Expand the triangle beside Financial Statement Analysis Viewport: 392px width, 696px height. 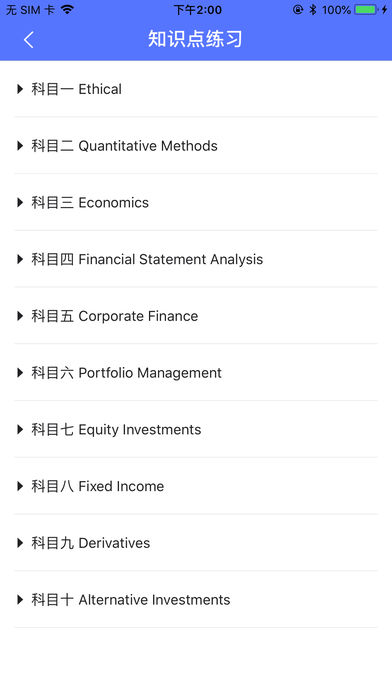(20, 259)
